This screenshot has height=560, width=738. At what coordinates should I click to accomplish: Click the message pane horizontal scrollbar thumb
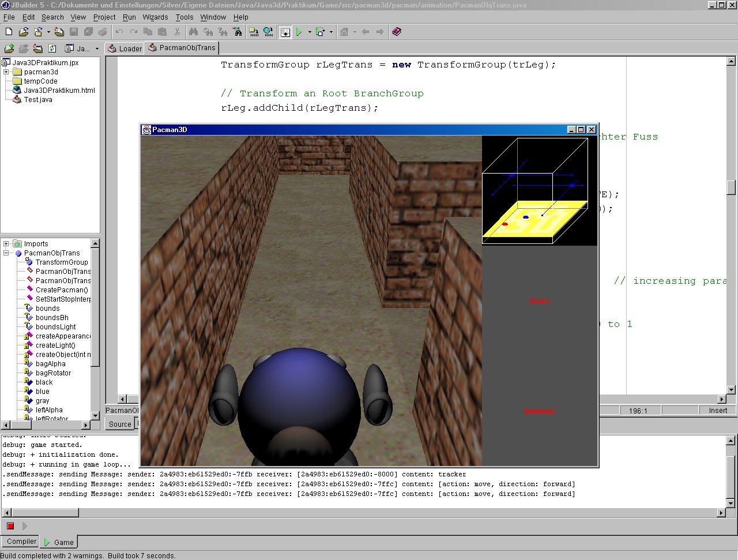[44, 513]
